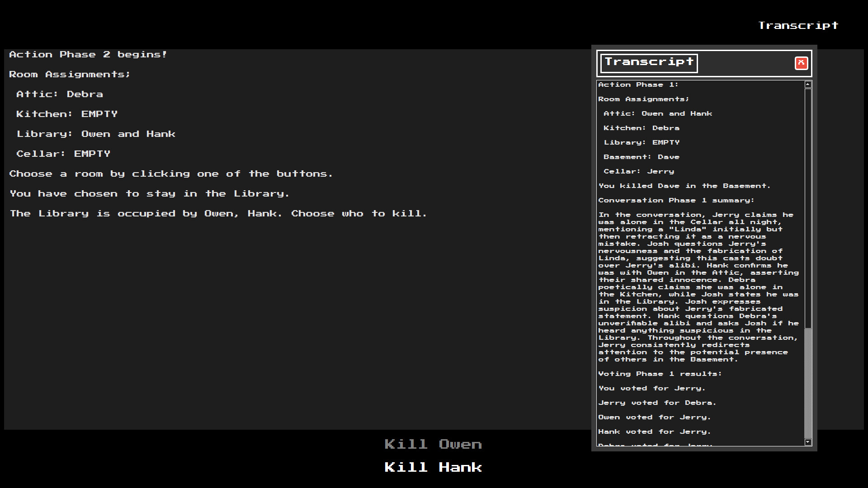Click the 'Jerry voted for Debra.' entry
This screenshot has width=868, height=488.
[x=656, y=403]
